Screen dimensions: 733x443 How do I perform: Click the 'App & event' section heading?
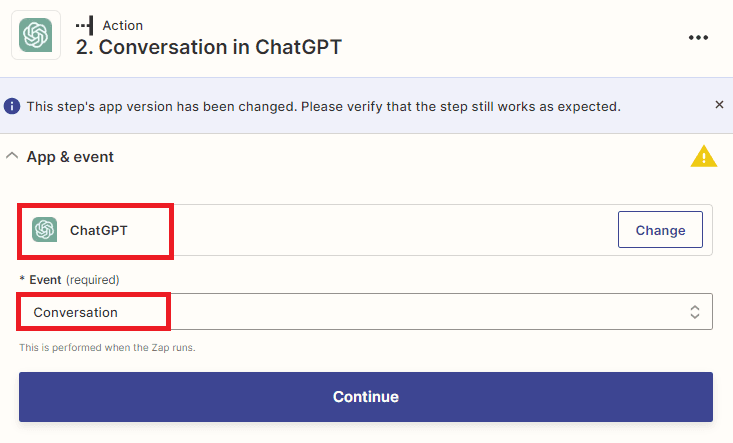coord(70,157)
